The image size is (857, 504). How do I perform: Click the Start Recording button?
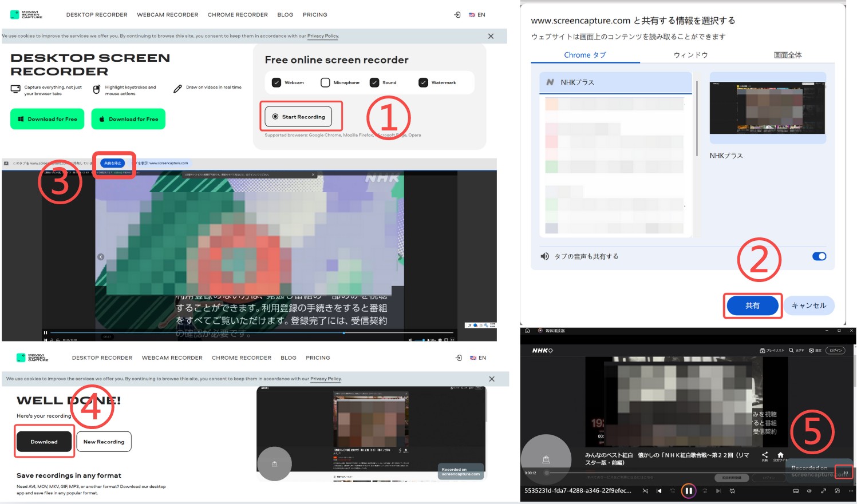299,117
